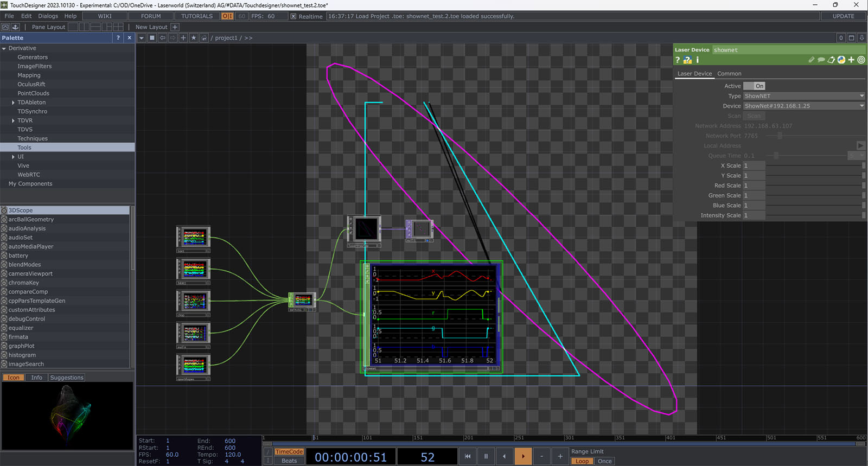
Task: Expand the TDAbleton palette folder
Action: point(13,103)
